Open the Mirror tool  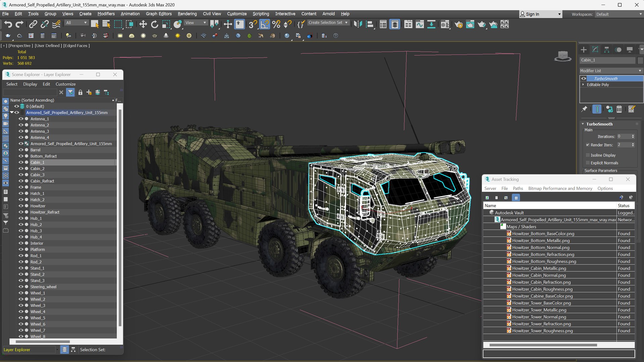coord(358,24)
